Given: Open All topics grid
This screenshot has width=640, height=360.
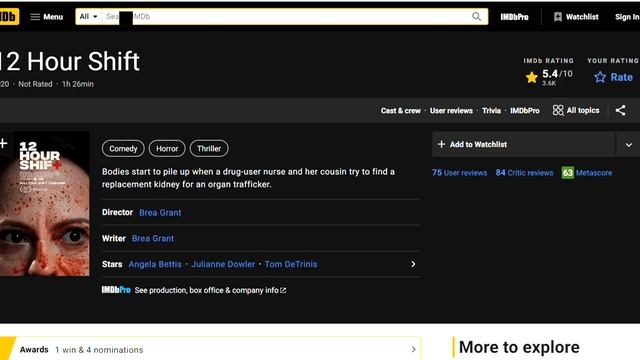Looking at the screenshot, I should (x=576, y=110).
